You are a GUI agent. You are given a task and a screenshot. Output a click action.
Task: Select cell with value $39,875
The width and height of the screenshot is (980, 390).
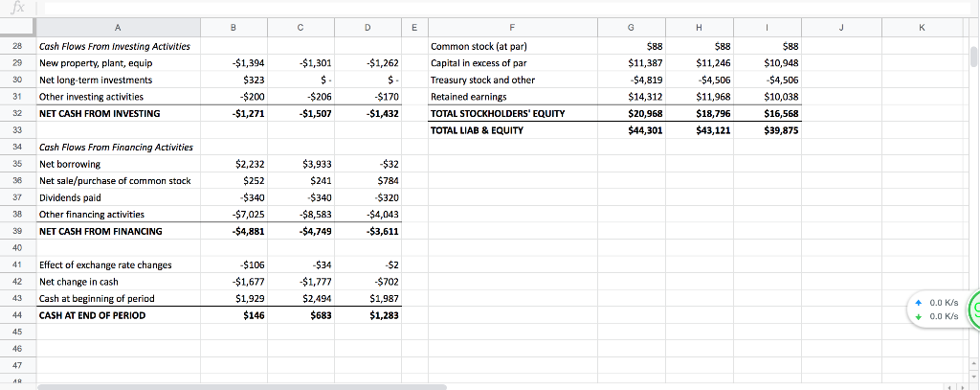point(767,130)
